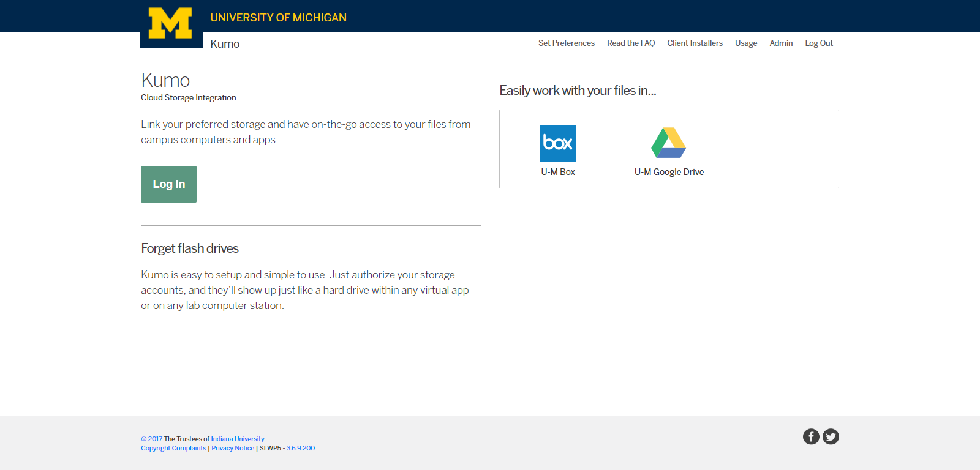Open the Copyright Complaints link
Screen dimensions: 980x470
(x=173, y=448)
